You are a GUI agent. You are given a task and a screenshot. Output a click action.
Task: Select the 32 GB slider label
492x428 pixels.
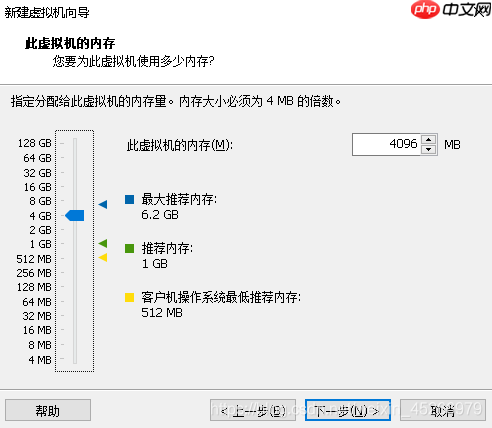(x=37, y=173)
